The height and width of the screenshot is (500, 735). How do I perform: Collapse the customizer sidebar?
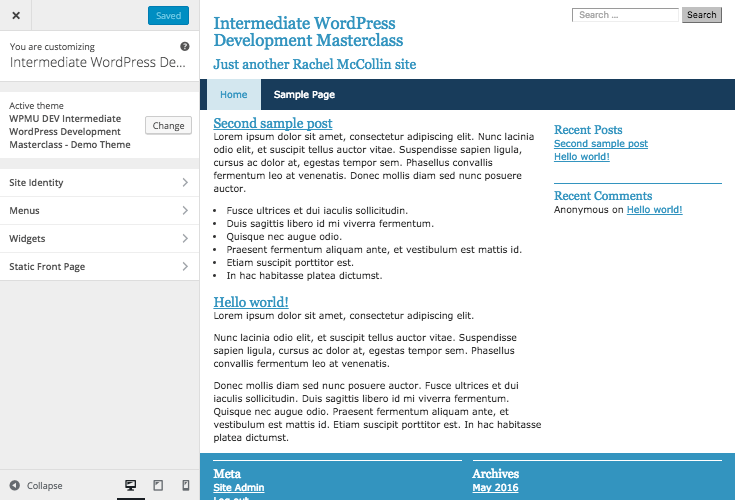coord(36,486)
